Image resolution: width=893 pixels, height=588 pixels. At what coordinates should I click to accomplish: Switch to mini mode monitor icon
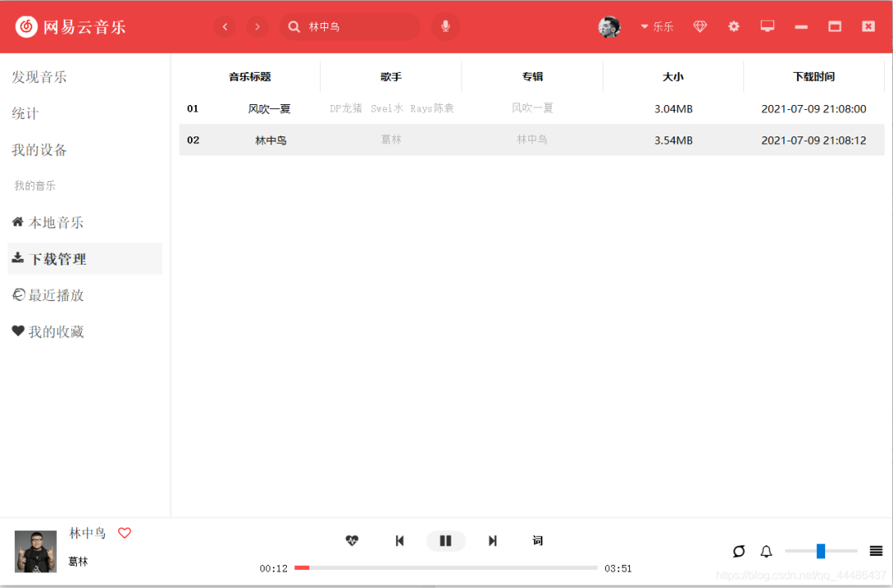point(767,26)
